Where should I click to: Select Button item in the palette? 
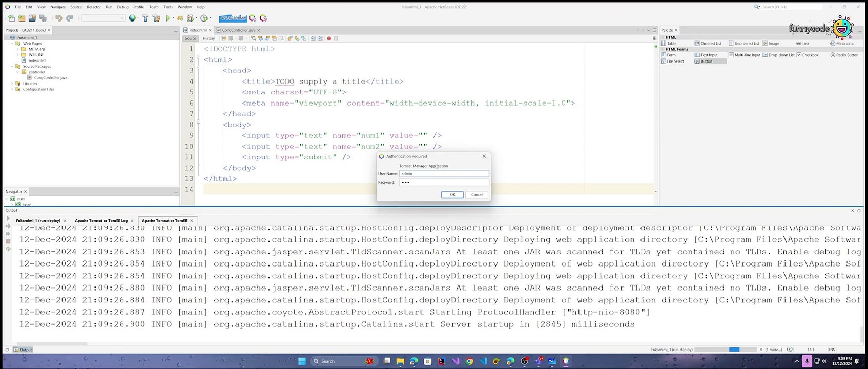(x=710, y=61)
